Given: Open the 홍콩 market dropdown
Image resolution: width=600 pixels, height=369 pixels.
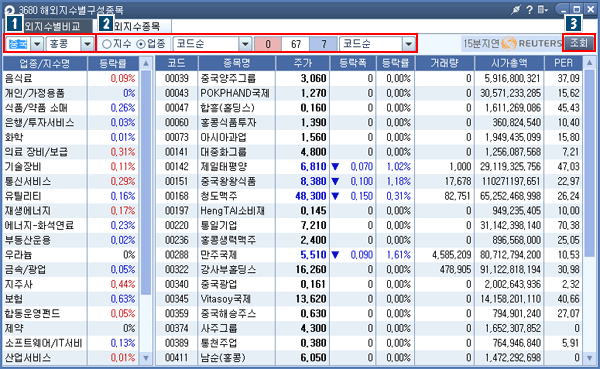Looking at the screenshot, I should click(88, 44).
